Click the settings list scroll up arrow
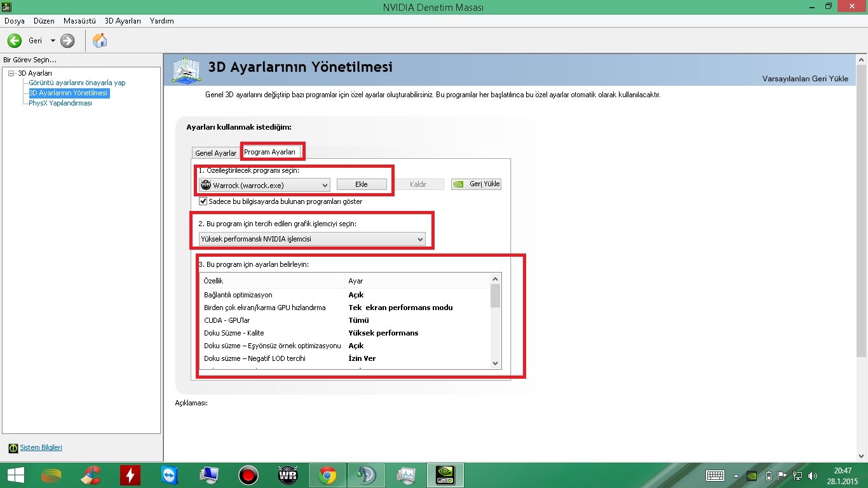This screenshot has width=868, height=488. click(496, 278)
